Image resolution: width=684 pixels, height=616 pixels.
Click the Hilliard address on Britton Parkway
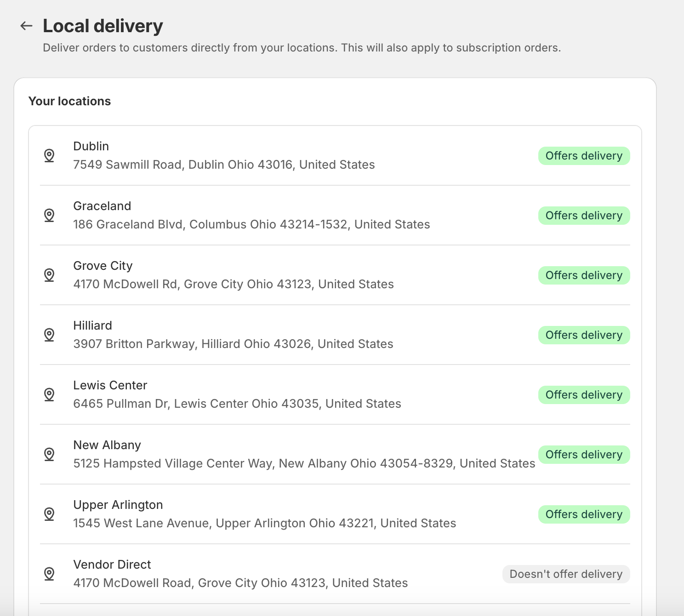(233, 344)
